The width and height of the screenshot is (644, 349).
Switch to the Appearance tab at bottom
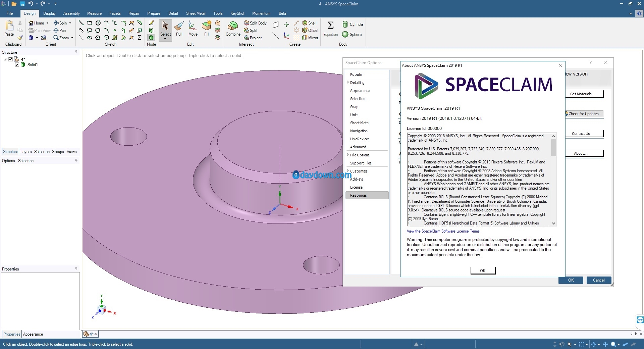(x=33, y=334)
